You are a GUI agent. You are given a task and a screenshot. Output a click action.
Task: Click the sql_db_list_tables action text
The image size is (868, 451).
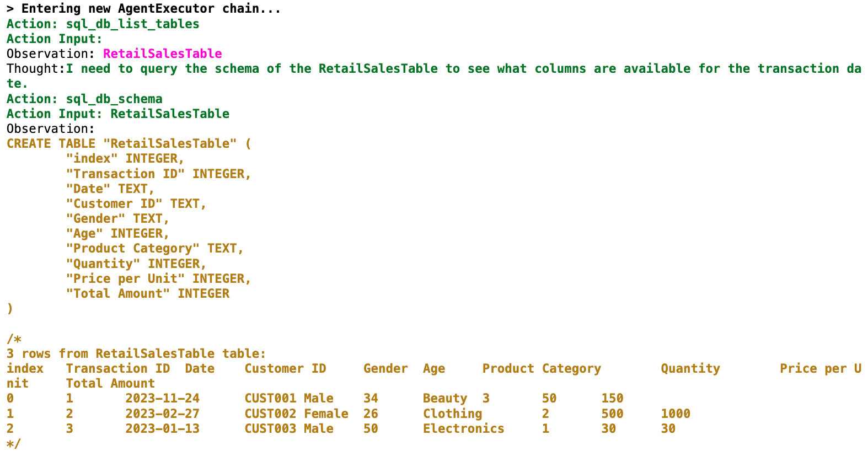132,24
